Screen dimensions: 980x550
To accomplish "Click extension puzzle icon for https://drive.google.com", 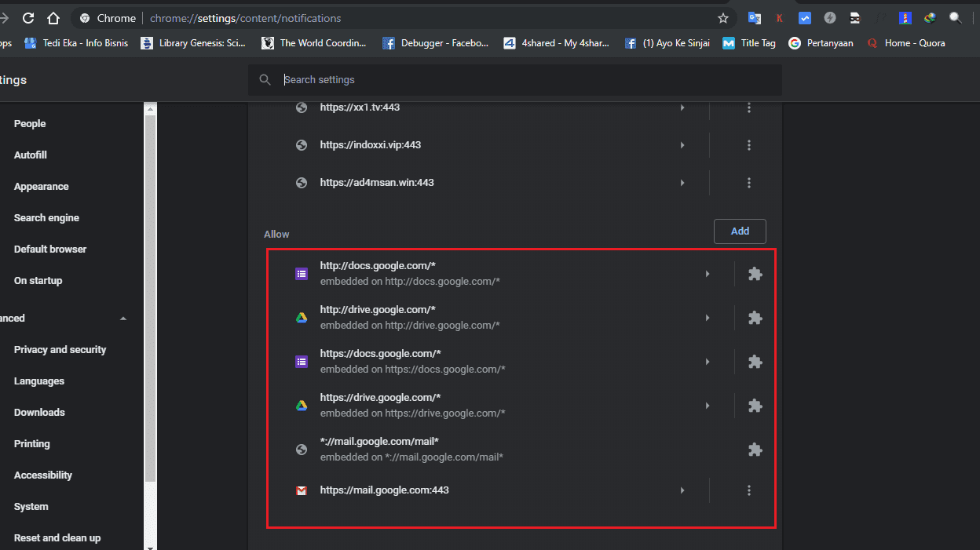I will pos(755,406).
